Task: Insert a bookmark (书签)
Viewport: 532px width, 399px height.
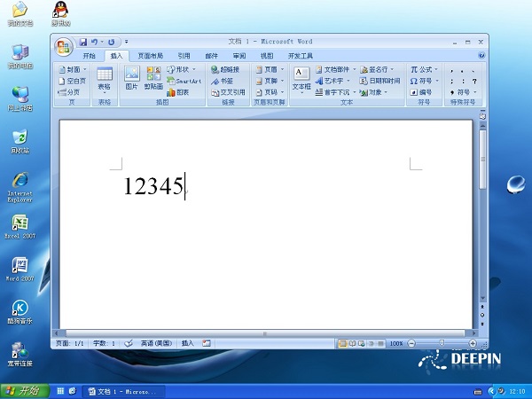Action: pyautogui.click(x=222, y=81)
